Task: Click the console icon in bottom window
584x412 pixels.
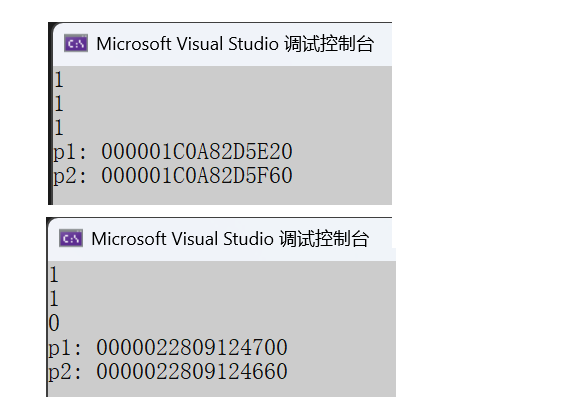Action: 71,238
